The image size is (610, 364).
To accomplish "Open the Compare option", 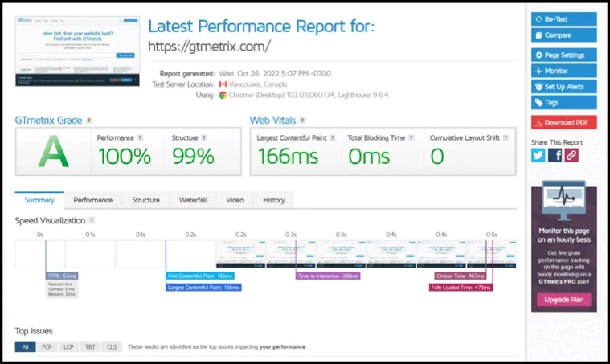I will point(563,35).
